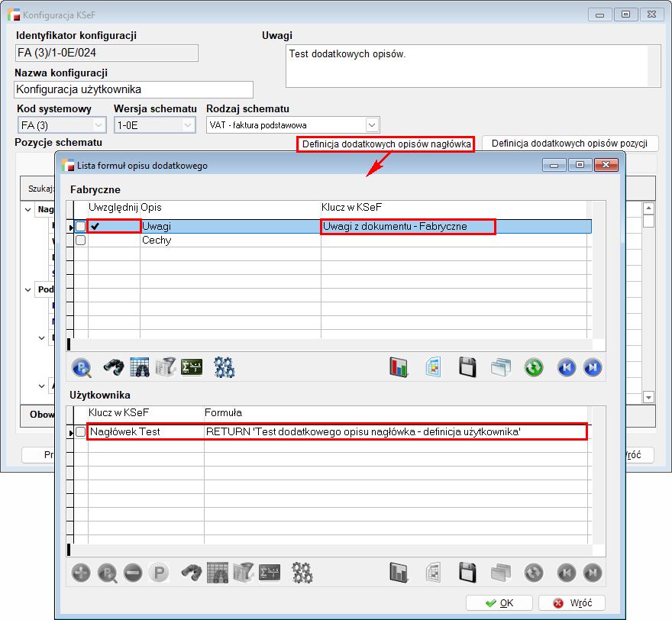Tick the checkbox in the Uwagi row
This screenshot has width=672, height=620.
80,226
